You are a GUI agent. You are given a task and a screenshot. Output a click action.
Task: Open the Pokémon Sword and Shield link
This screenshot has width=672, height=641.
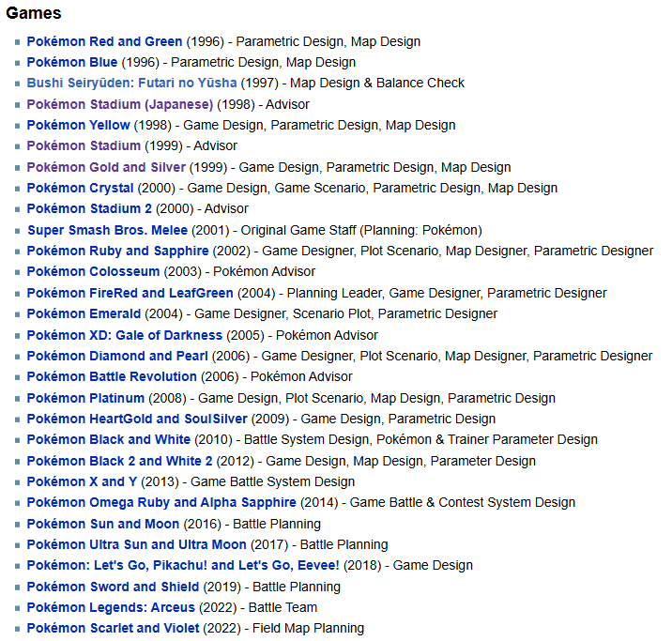(114, 587)
